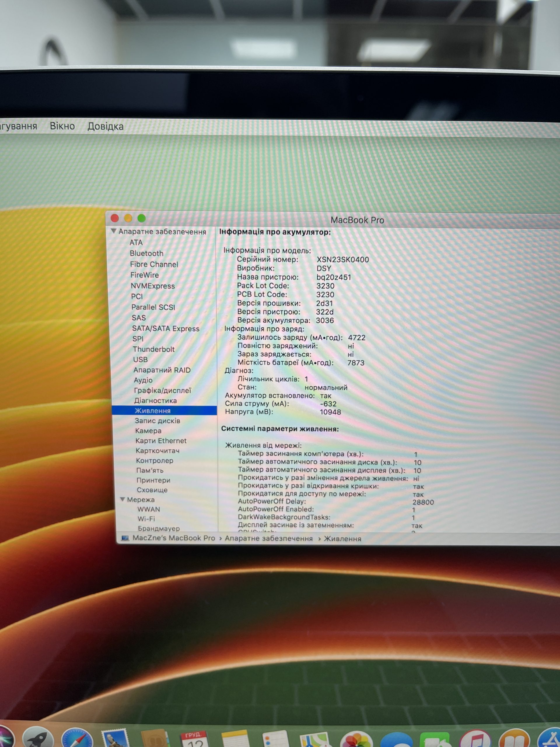Click battery capacity value 7873

[x=356, y=363]
